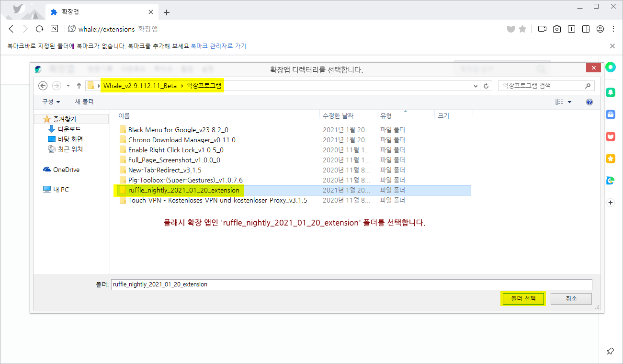The width and height of the screenshot is (623, 364).
Task: Click the 폴더 name input field
Action: 351,284
